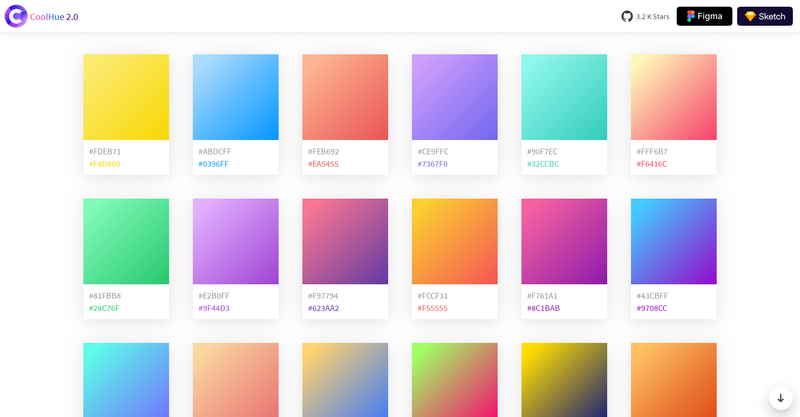800x417 pixels.
Task: Open the GitHub octocat icon
Action: [627, 16]
